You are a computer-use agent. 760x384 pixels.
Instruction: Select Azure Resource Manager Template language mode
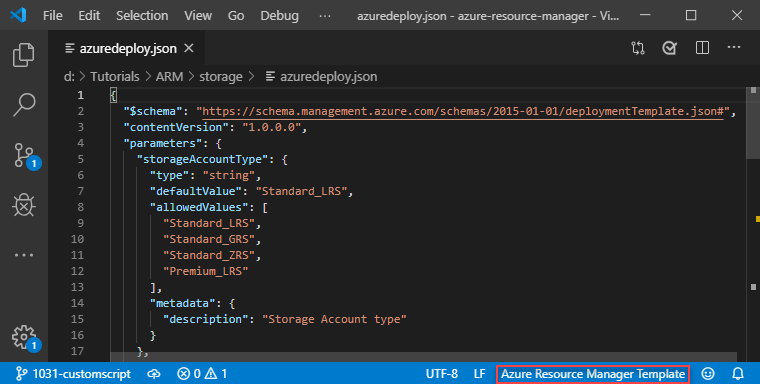click(593, 374)
